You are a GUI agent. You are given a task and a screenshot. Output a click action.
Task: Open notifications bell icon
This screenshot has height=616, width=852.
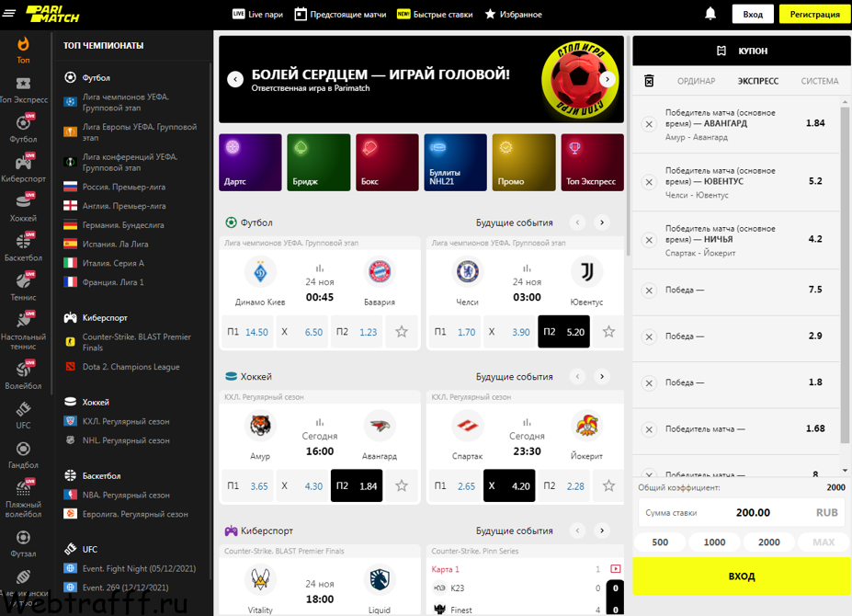710,14
